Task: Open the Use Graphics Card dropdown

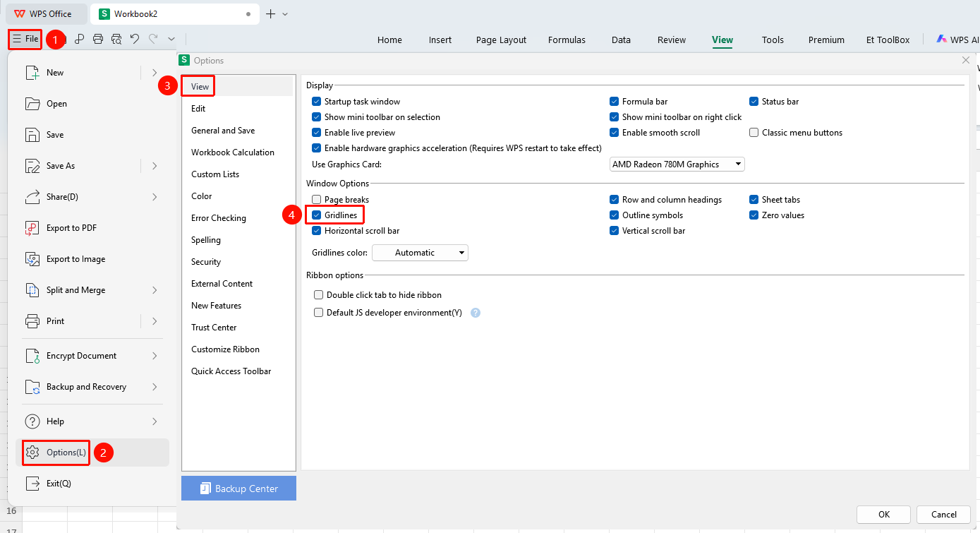Action: [x=677, y=164]
